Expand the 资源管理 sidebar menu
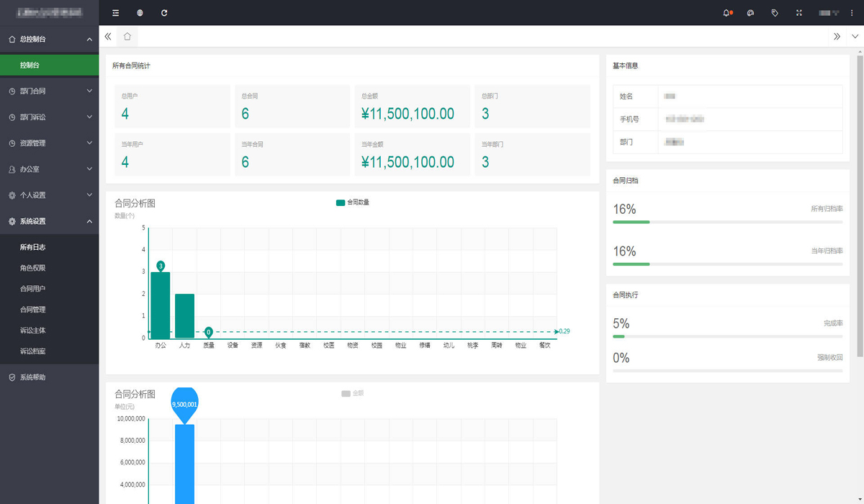864x504 pixels. [x=50, y=143]
